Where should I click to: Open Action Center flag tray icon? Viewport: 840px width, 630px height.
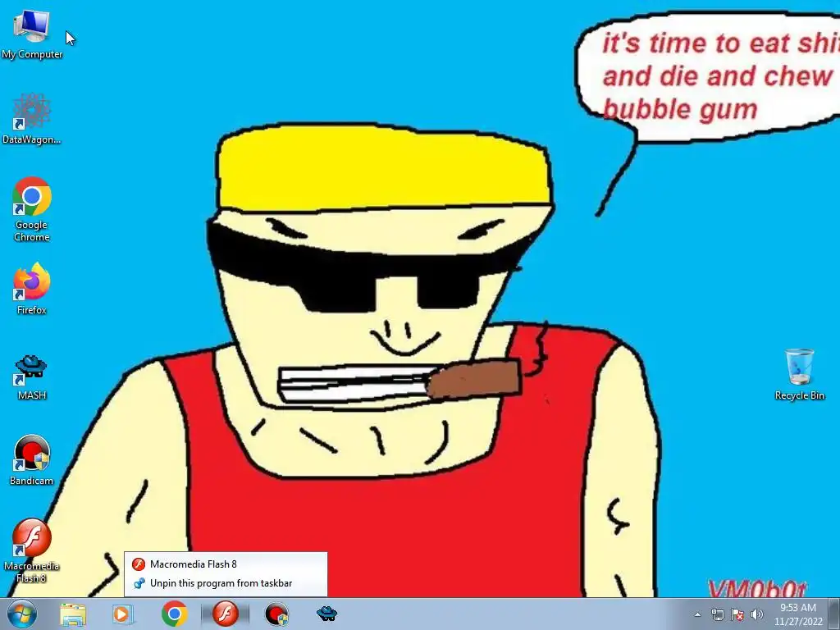click(x=737, y=614)
